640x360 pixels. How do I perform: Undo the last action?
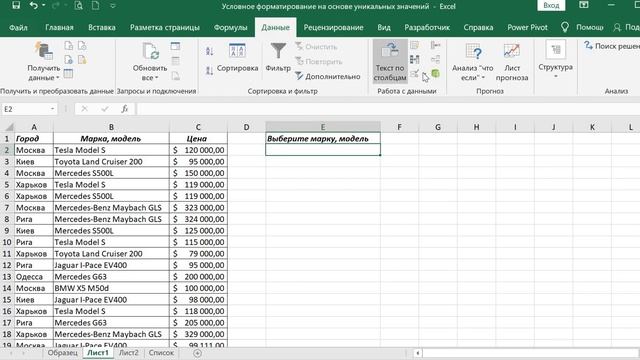(33, 5)
